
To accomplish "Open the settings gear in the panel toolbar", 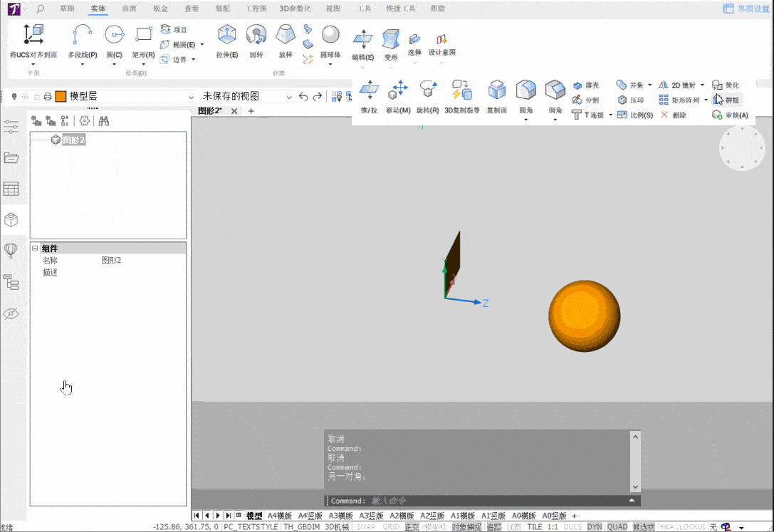I will click(85, 121).
